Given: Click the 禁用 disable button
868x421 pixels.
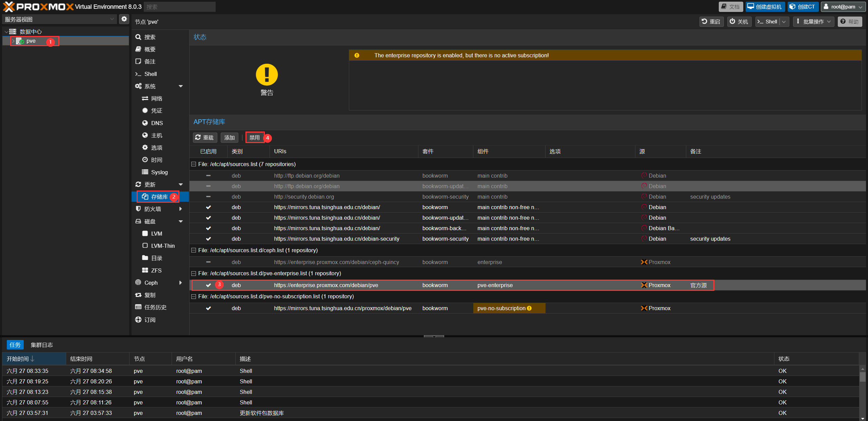Looking at the screenshot, I should click(255, 138).
